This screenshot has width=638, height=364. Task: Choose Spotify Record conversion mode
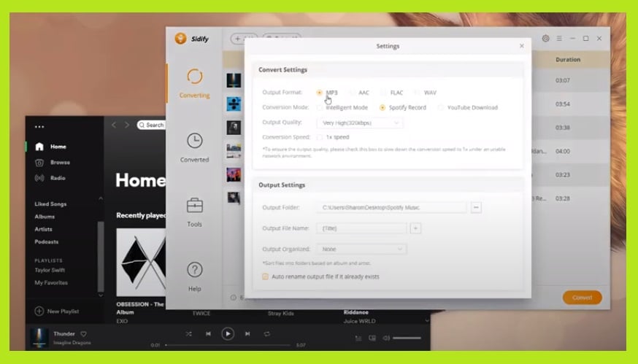click(x=383, y=108)
